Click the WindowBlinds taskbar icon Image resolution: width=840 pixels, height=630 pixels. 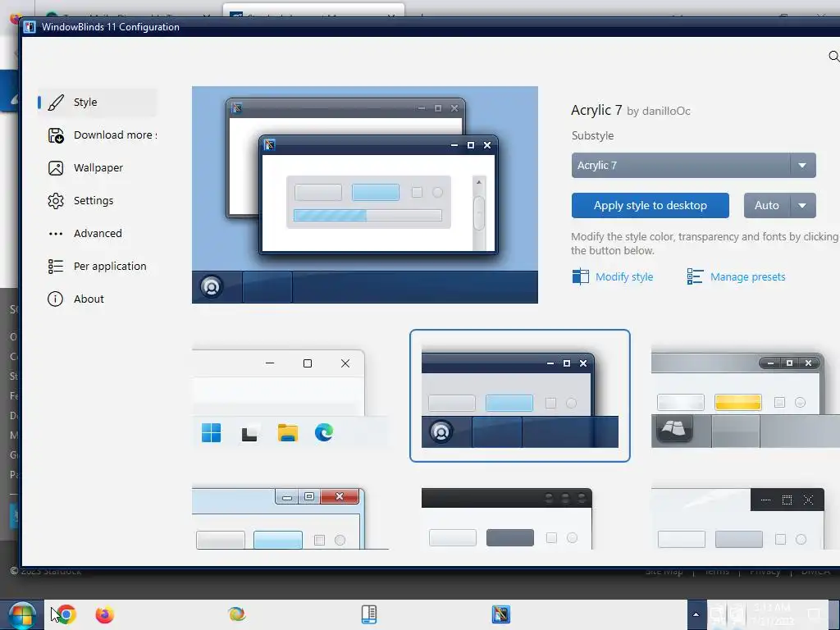tap(501, 614)
